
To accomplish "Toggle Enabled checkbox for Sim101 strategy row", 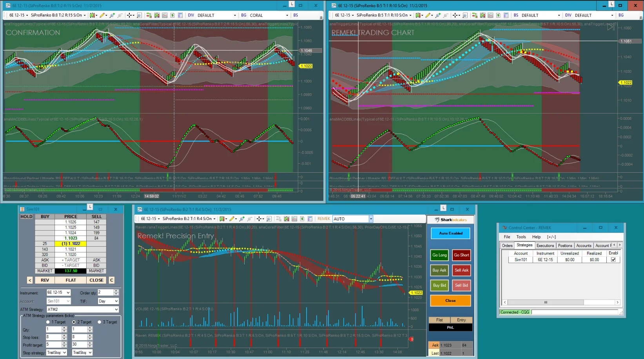I will pos(613,260).
